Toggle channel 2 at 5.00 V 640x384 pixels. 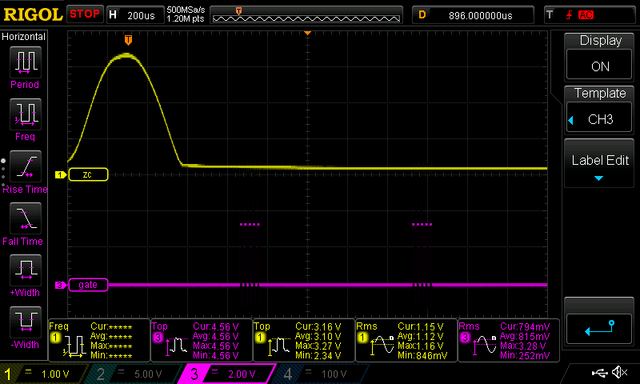pyautogui.click(x=131, y=374)
